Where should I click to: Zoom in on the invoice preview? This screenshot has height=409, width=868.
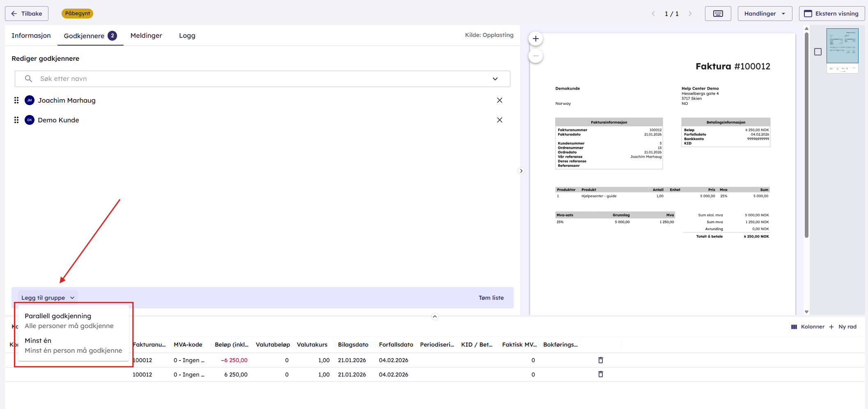click(535, 39)
